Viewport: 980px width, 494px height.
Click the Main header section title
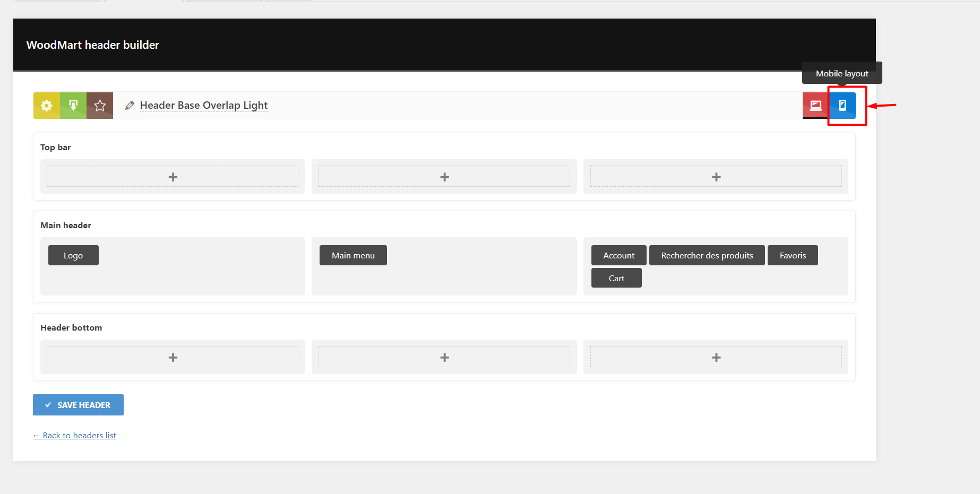tap(66, 225)
